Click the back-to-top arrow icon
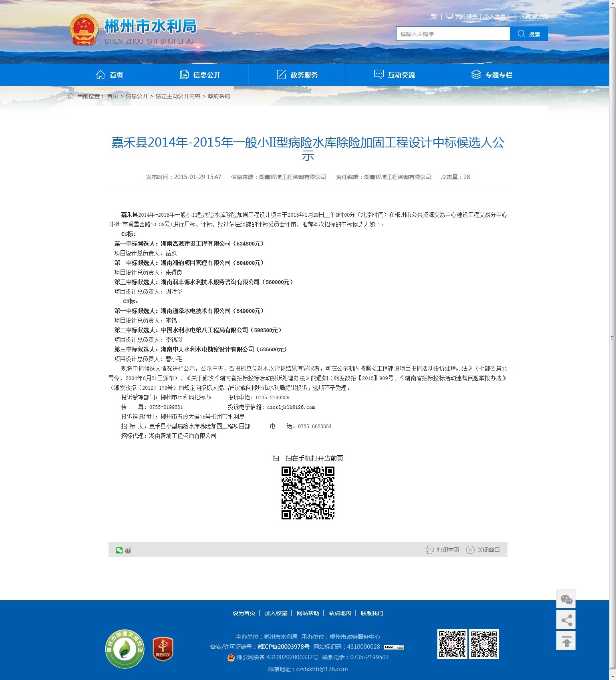The width and height of the screenshot is (616, 680). [566, 641]
